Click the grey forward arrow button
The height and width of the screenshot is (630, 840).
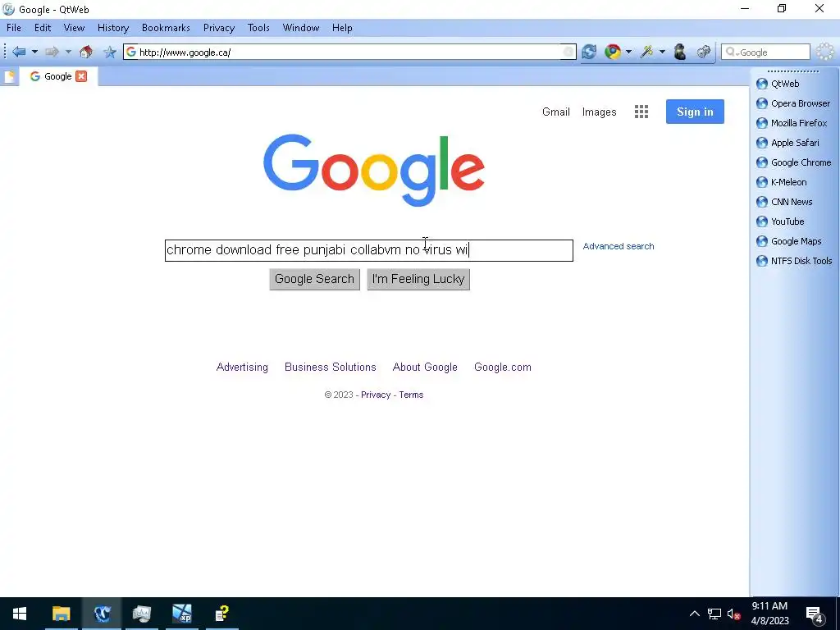(52, 52)
